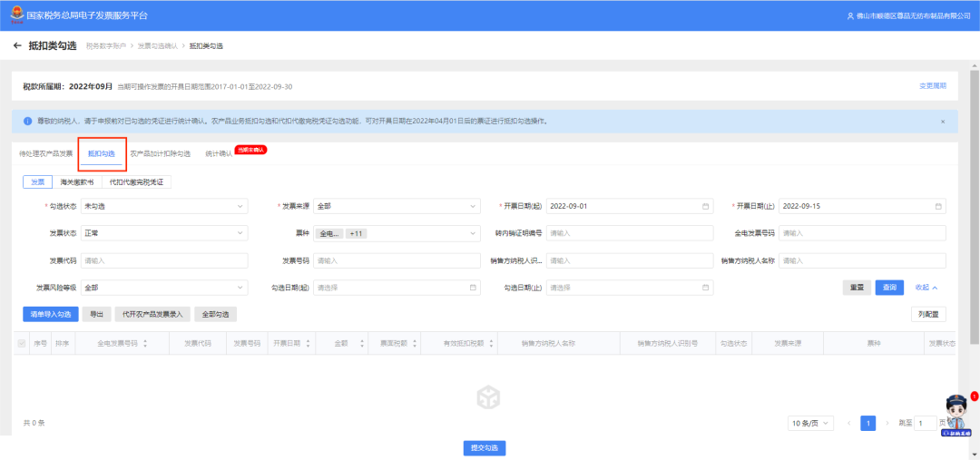Viewport: 980px width, 460px height.
Task: Sort by 全电发票号码 column arrows
Action: (x=145, y=344)
